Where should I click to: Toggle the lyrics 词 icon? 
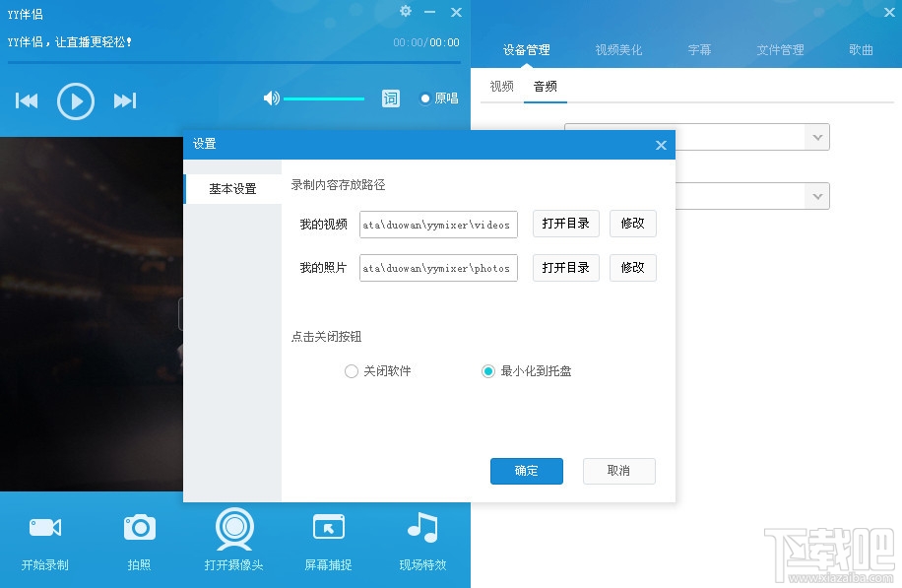coord(391,98)
